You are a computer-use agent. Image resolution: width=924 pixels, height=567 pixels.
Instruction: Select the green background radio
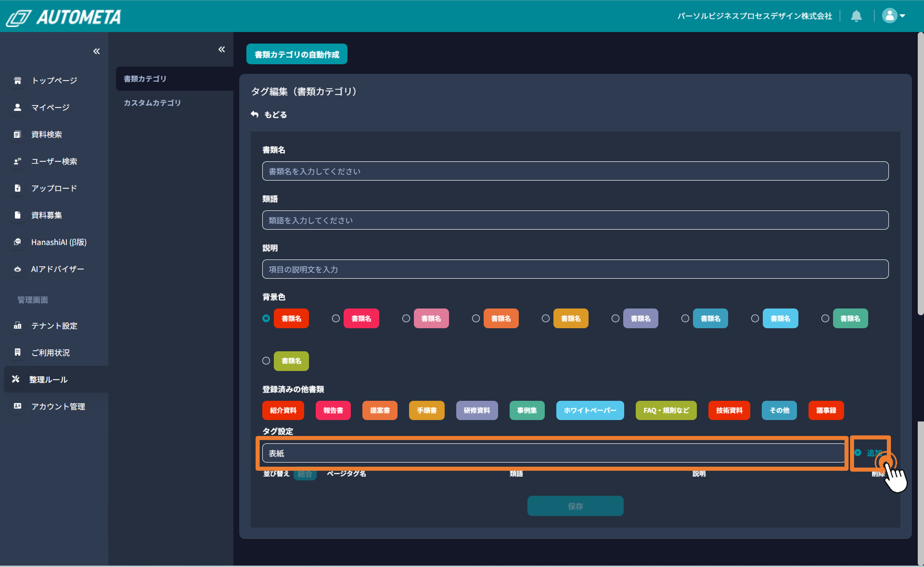[x=825, y=318]
